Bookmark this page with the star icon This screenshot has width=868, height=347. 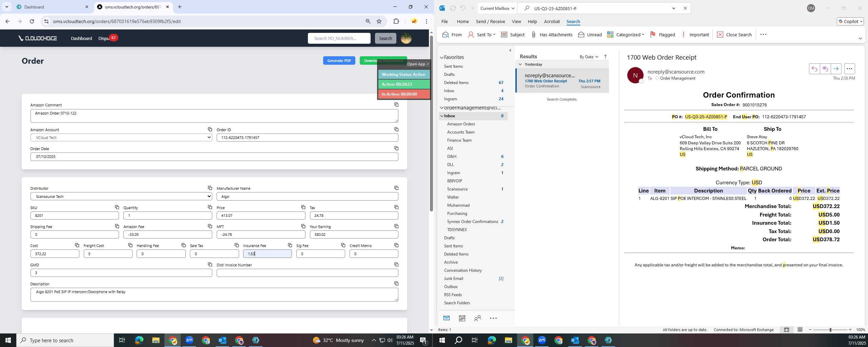[379, 21]
